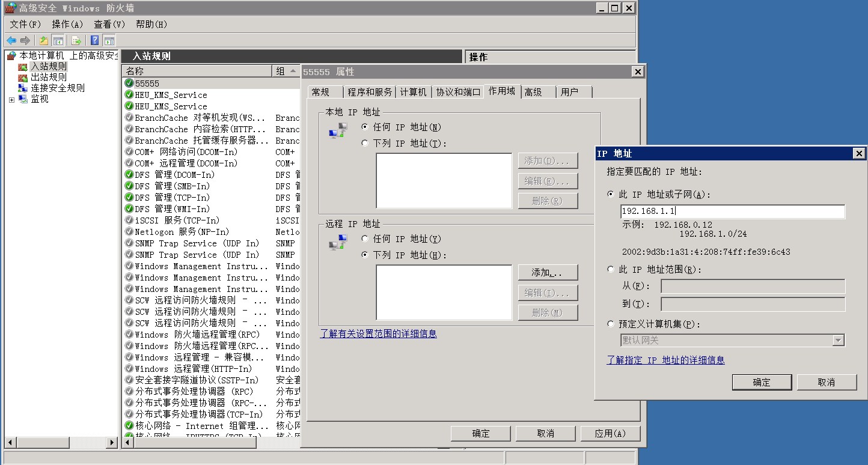
Task: Click the Export list toolbar icon
Action: coord(76,40)
